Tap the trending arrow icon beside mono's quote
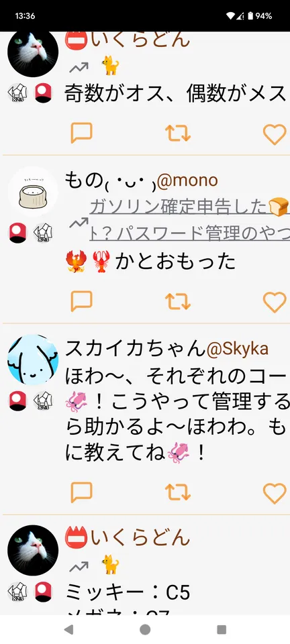Screen dimensions: 290x644 (x=79, y=223)
